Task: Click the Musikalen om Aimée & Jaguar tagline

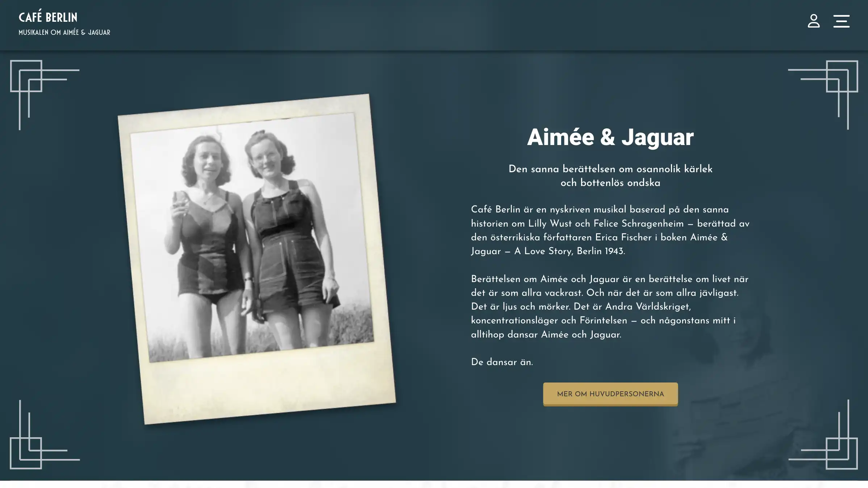Action: (x=64, y=32)
